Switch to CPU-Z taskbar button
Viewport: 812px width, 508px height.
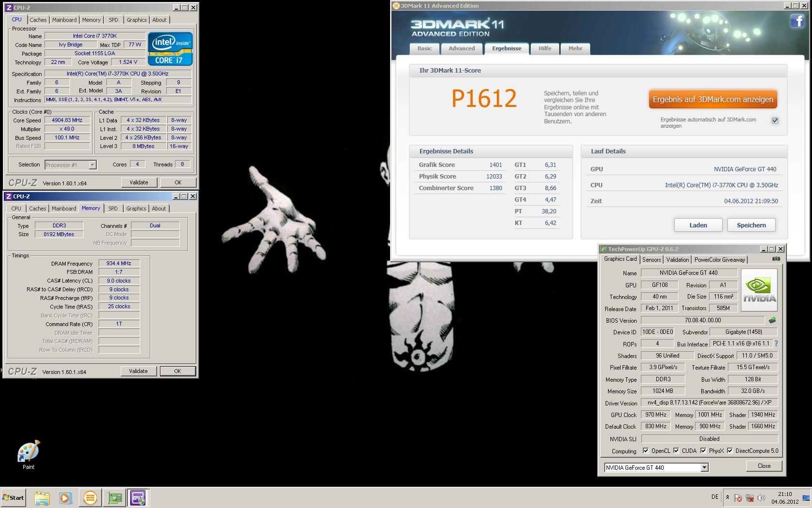pyautogui.click(x=138, y=498)
